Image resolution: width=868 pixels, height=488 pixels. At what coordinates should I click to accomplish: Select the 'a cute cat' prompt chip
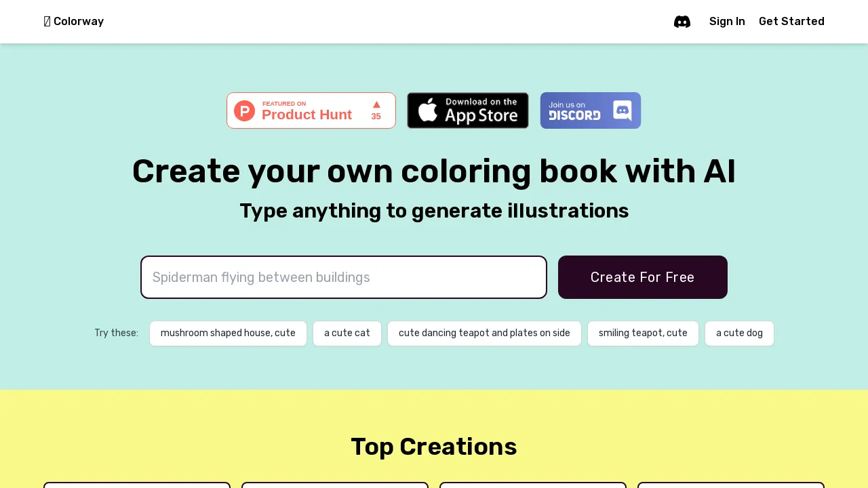point(347,333)
